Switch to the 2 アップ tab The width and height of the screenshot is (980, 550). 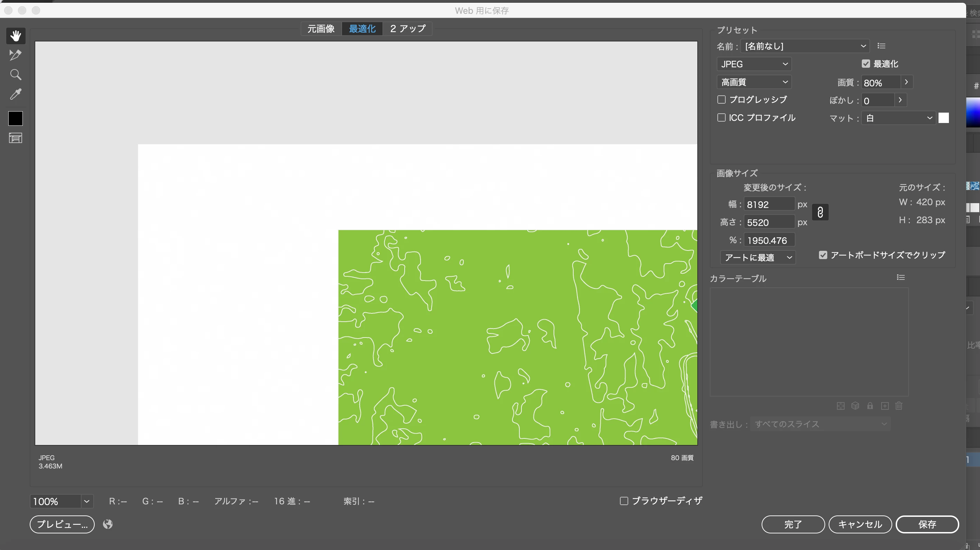coord(407,29)
